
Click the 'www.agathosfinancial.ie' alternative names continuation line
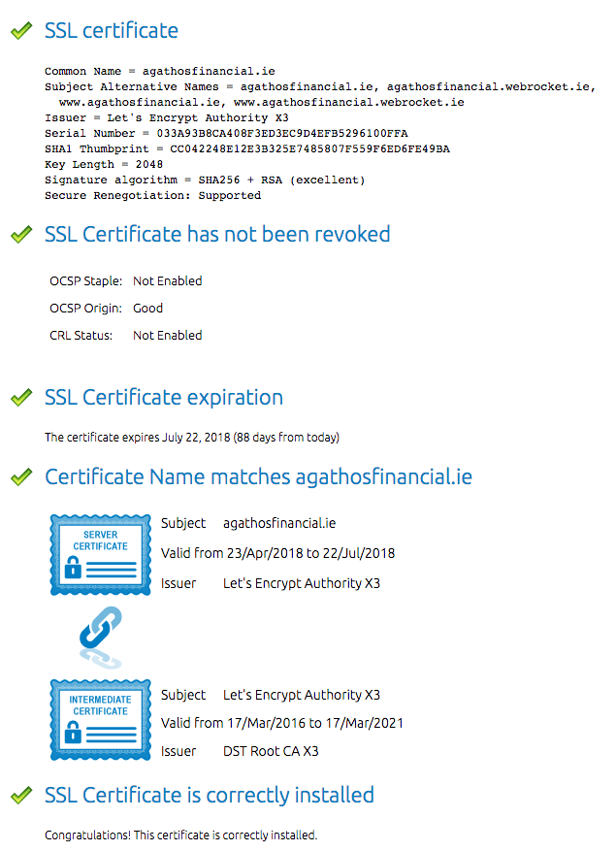tap(262, 102)
